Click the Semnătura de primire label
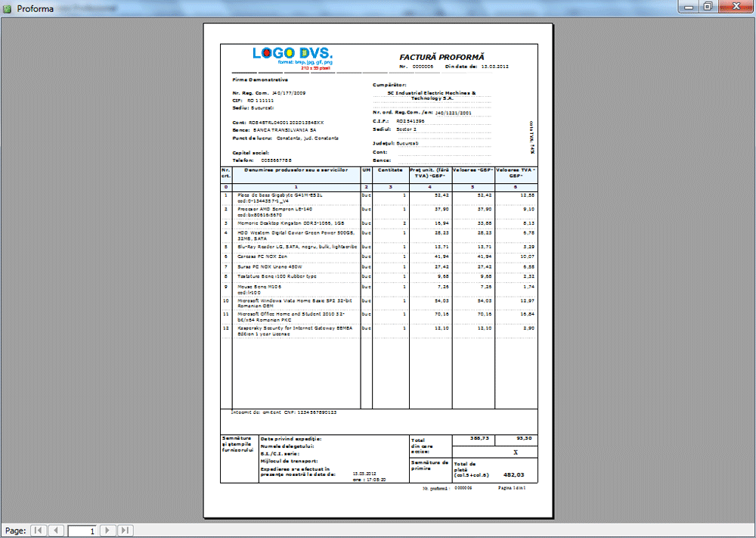The height and width of the screenshot is (538, 756). coord(429,465)
